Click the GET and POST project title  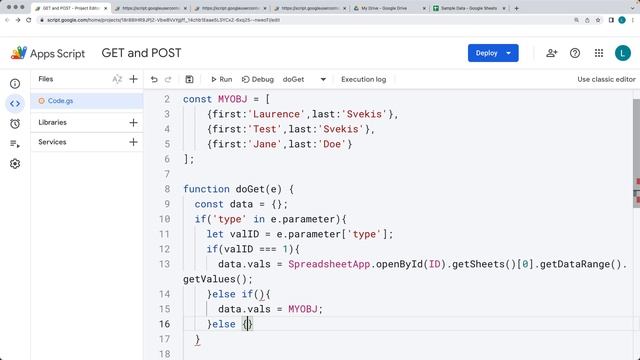[x=141, y=53]
